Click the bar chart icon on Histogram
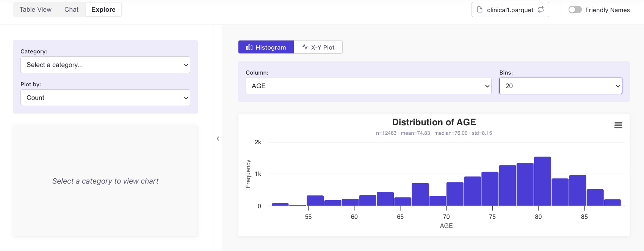Screen dimensions: 644x251 [x=249, y=47]
